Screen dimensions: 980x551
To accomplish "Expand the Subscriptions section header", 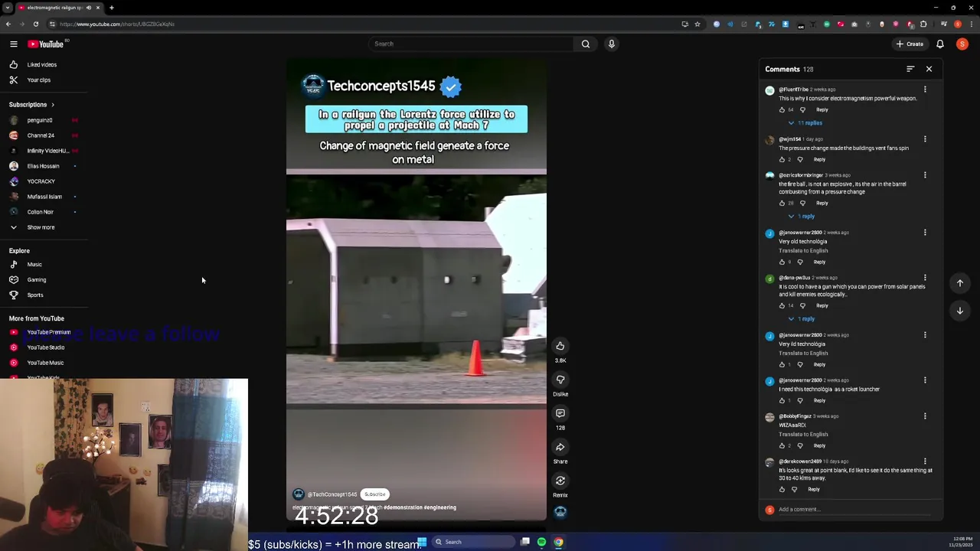I will pos(31,104).
